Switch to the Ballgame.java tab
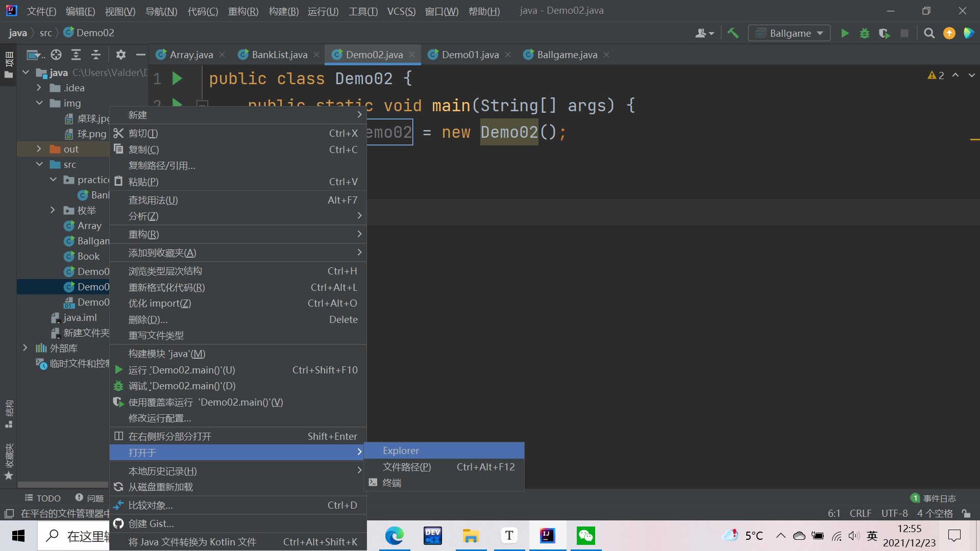This screenshot has height=551, width=980. pyautogui.click(x=567, y=55)
